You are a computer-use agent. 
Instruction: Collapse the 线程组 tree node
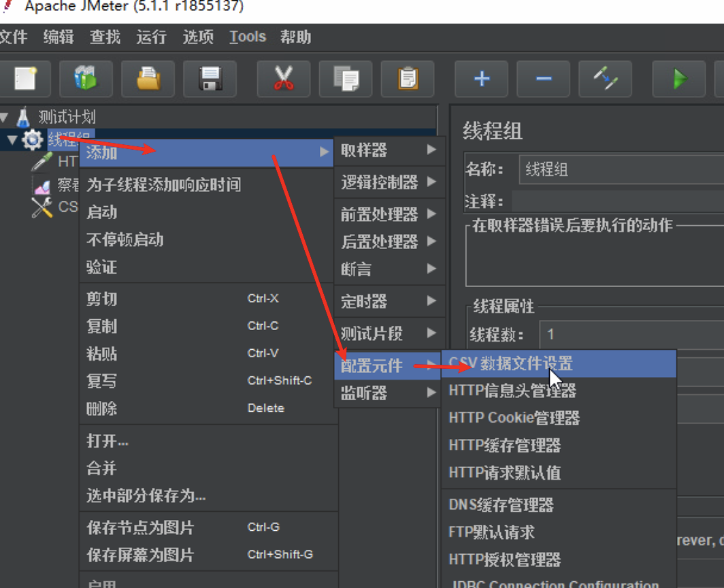12,140
